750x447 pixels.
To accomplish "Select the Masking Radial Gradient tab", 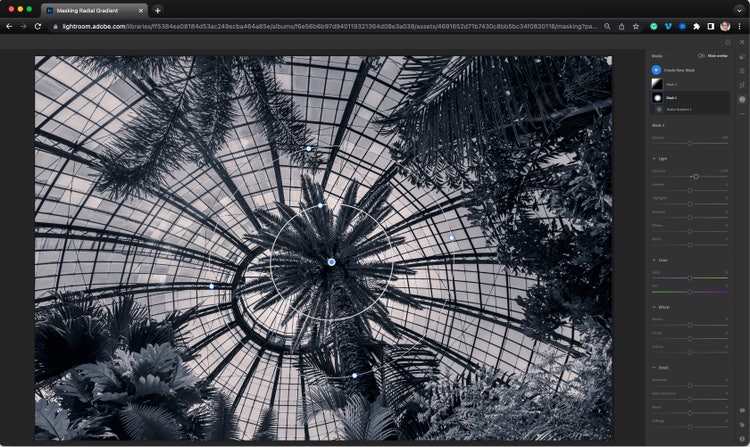I will pos(94,10).
